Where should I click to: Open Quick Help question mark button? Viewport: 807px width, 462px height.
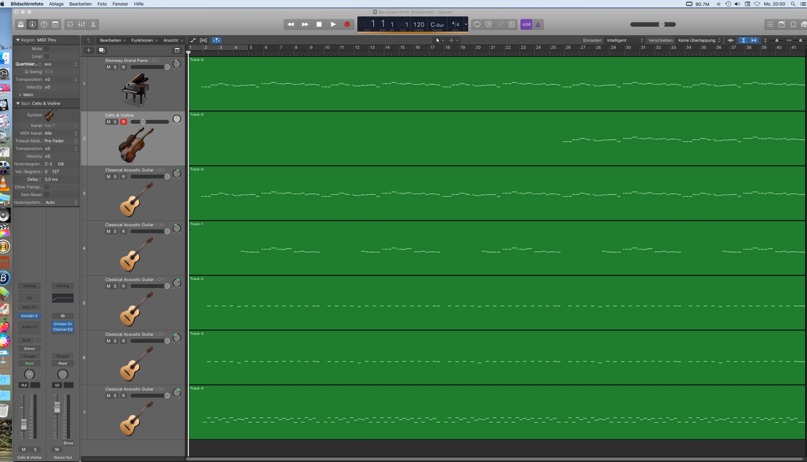point(44,24)
